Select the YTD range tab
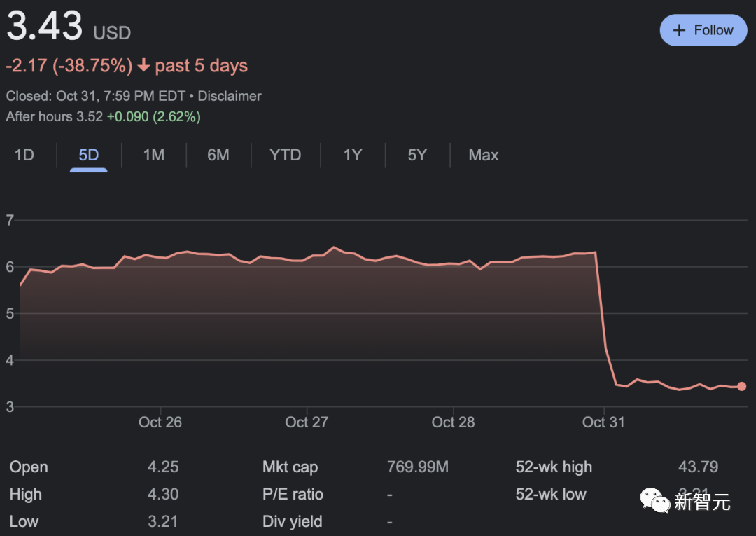Viewport: 756px width, 536px height. click(286, 155)
